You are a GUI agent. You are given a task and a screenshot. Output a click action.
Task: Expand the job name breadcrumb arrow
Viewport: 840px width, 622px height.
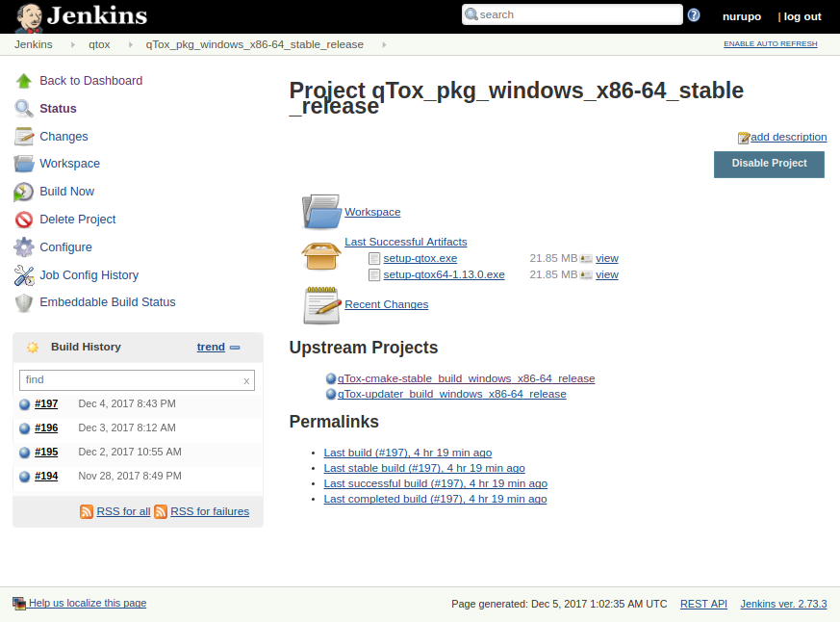click(384, 45)
